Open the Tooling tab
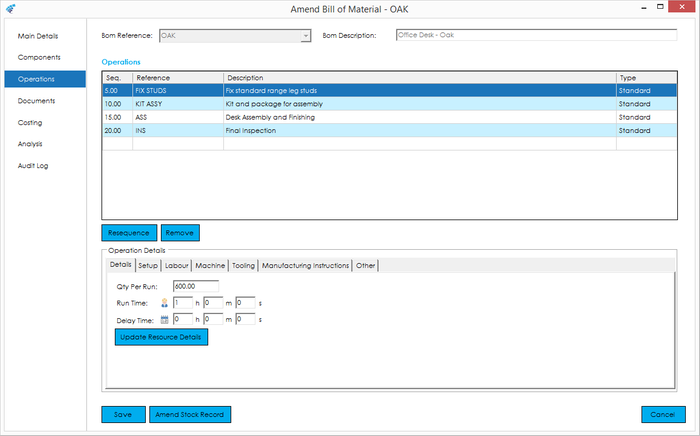The image size is (700, 436). click(x=243, y=266)
